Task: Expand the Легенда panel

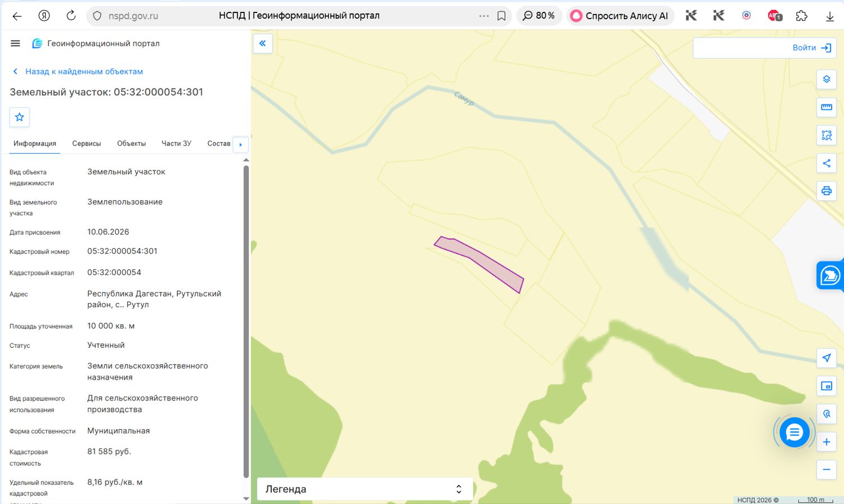Action: pos(364,489)
